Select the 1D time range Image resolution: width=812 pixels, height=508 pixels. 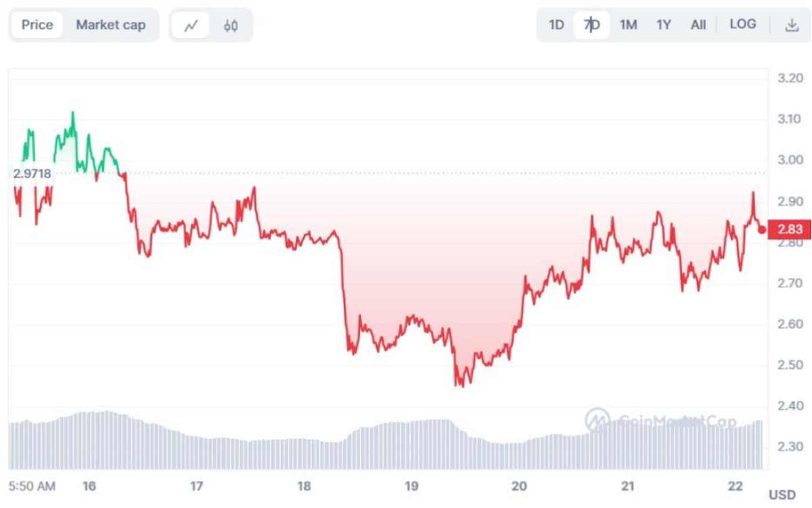coord(556,25)
